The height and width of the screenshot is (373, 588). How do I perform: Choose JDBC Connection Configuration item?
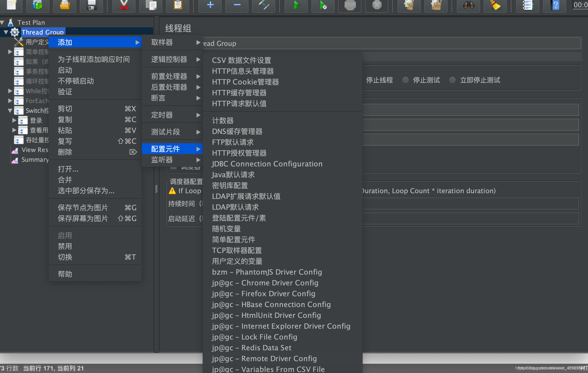[283, 164]
